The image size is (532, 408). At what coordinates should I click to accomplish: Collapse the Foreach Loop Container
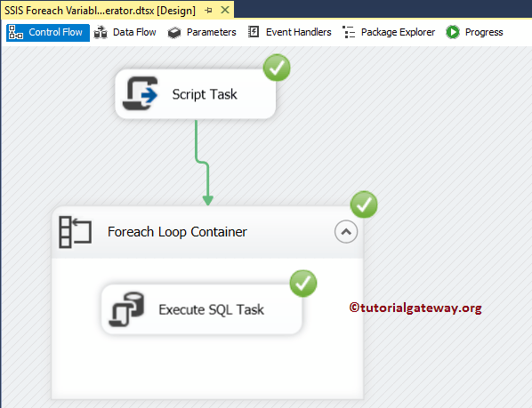pos(346,232)
